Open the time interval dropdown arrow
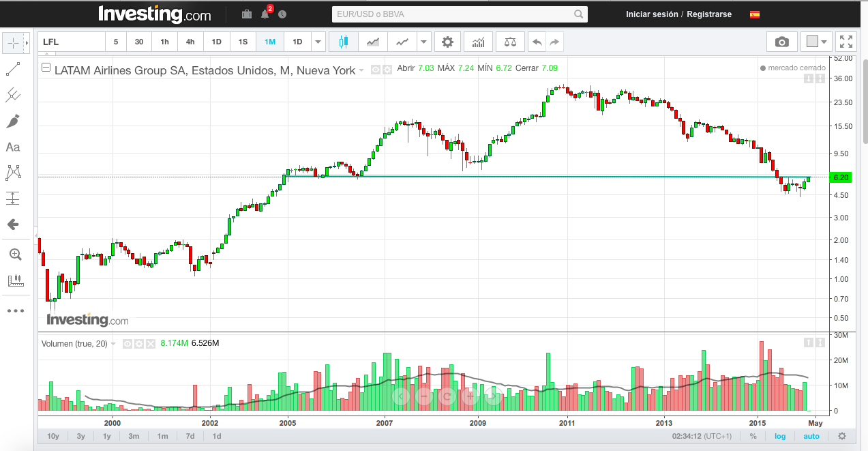This screenshot has width=868, height=451. [318, 42]
